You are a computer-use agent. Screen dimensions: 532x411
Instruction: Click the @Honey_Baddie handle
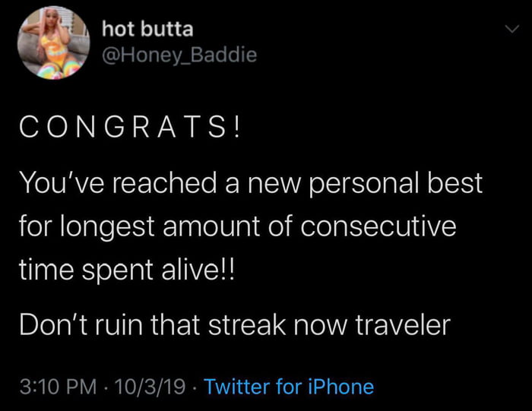pos(179,55)
